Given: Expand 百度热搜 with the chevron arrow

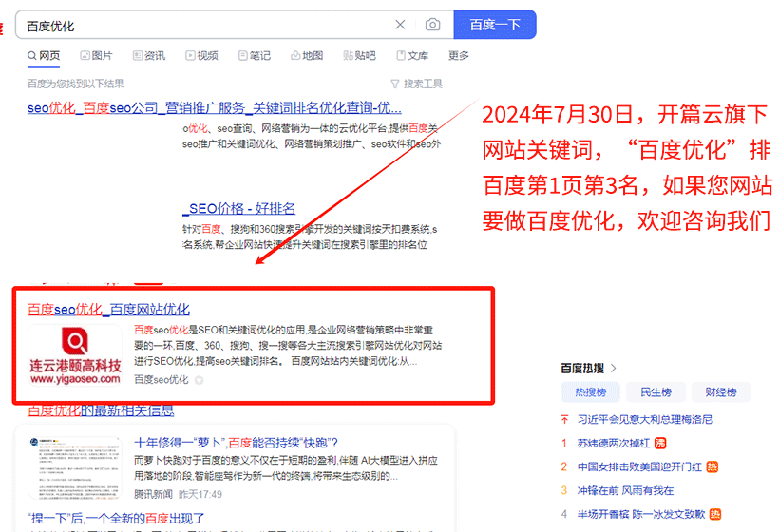Looking at the screenshot, I should 613,368.
